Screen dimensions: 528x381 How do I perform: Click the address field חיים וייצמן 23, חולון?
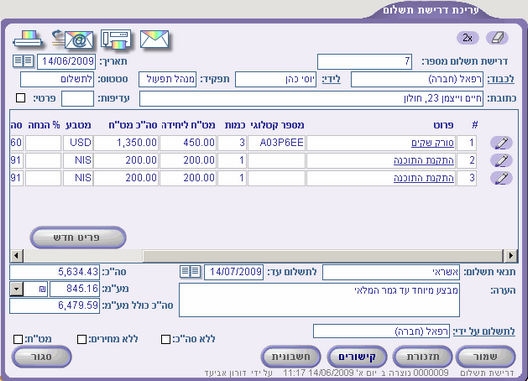[311, 99]
